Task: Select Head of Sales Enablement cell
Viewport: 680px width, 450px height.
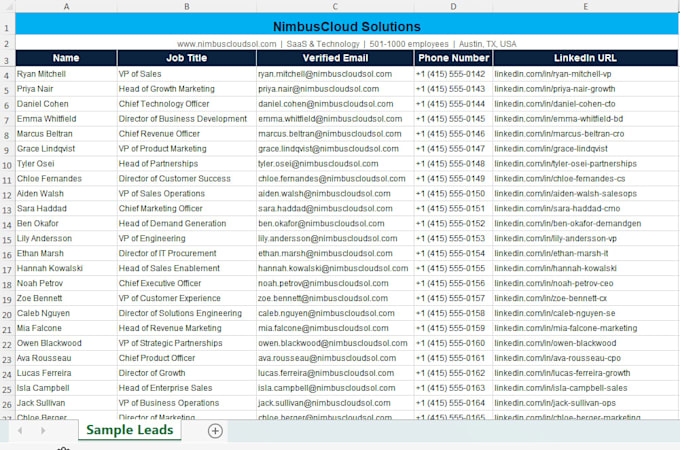Action: click(186, 268)
